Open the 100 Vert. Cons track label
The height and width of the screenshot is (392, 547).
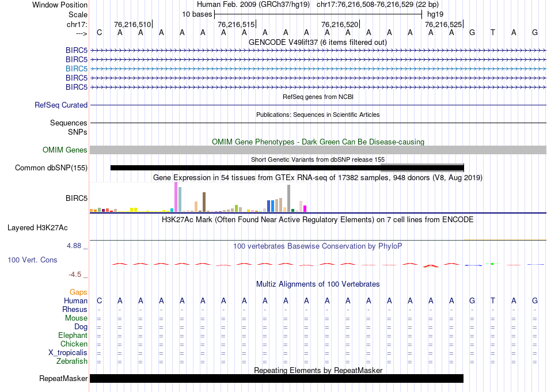click(32, 260)
